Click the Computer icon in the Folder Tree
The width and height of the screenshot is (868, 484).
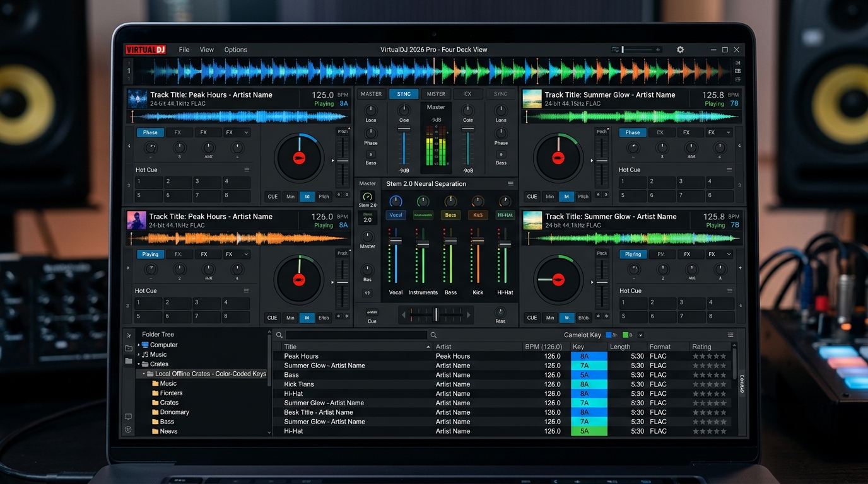pos(145,345)
